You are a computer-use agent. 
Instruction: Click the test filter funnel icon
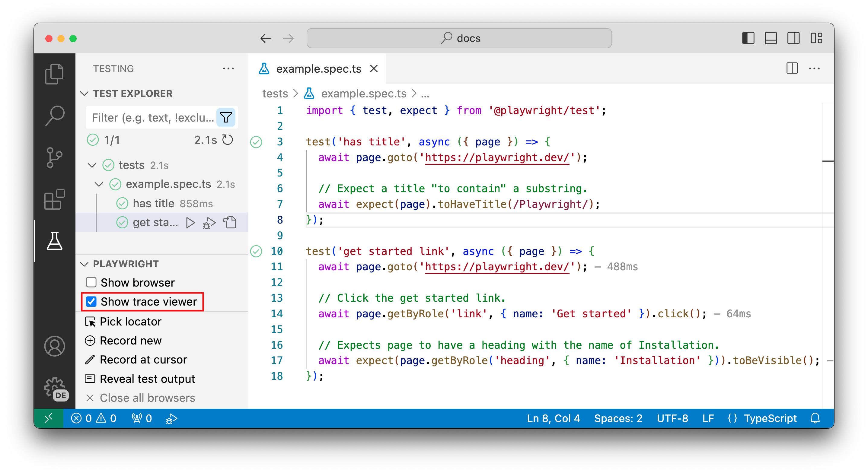(226, 118)
